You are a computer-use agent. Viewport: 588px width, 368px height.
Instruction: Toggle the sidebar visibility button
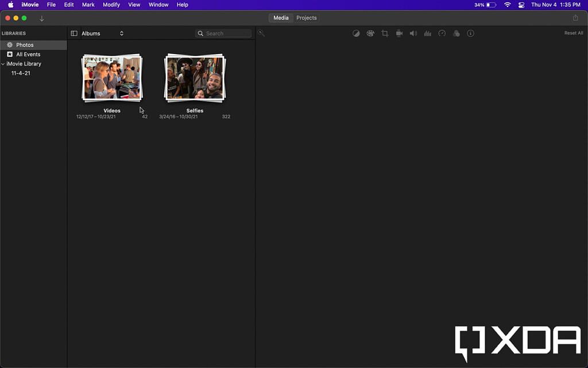[74, 33]
